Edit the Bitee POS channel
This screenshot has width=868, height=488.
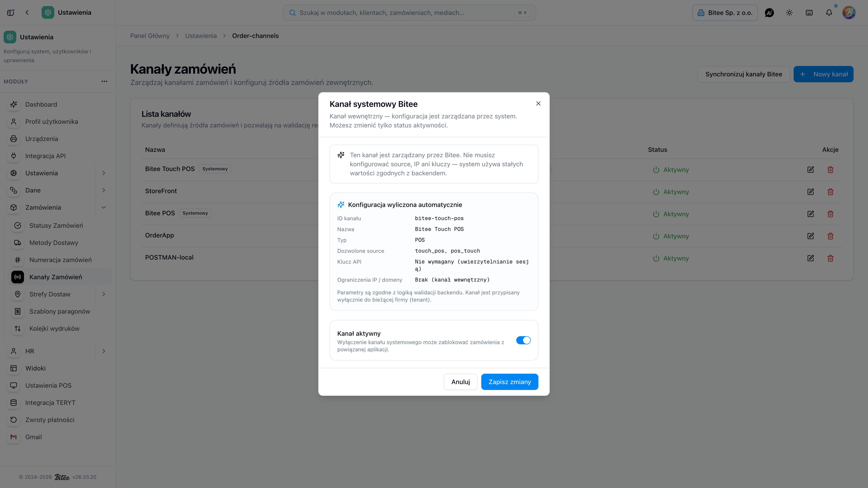click(810, 214)
